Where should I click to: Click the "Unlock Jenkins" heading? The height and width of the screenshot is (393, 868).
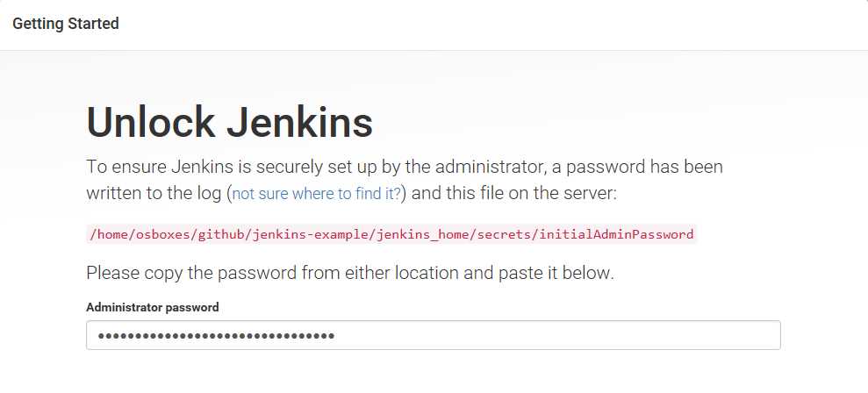(x=229, y=122)
